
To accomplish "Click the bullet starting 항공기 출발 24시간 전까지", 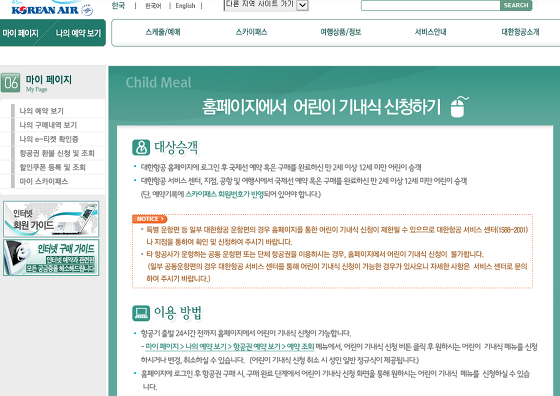I will pyautogui.click(x=246, y=333).
